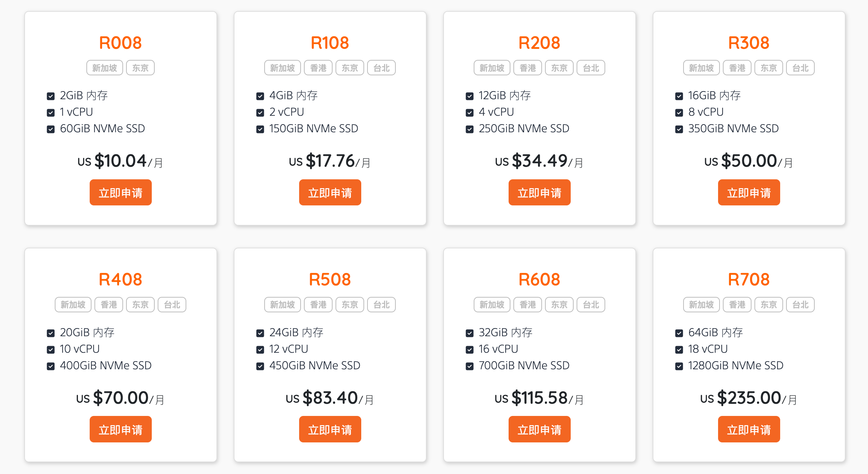Click the 150GiB NVMe SSD checkmark in R108
The height and width of the screenshot is (474, 868).
(x=260, y=129)
